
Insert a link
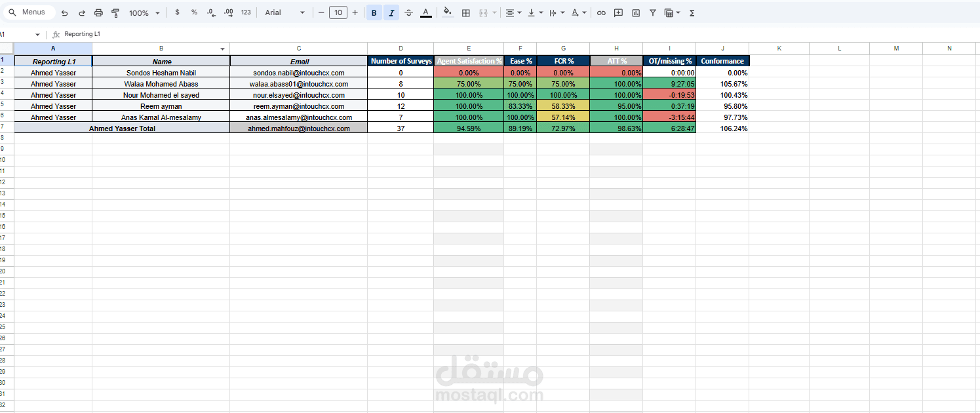pyautogui.click(x=601, y=12)
